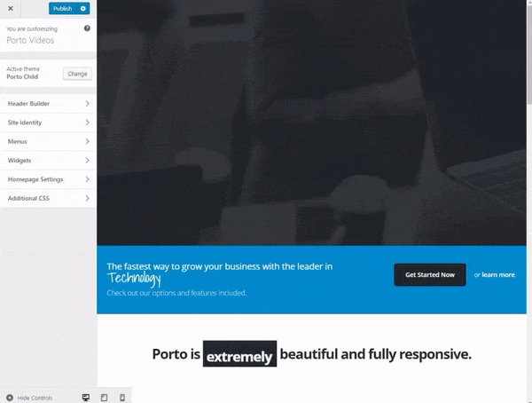Open Homepage Settings panel
Screen dimensions: 532x403
(48, 179)
